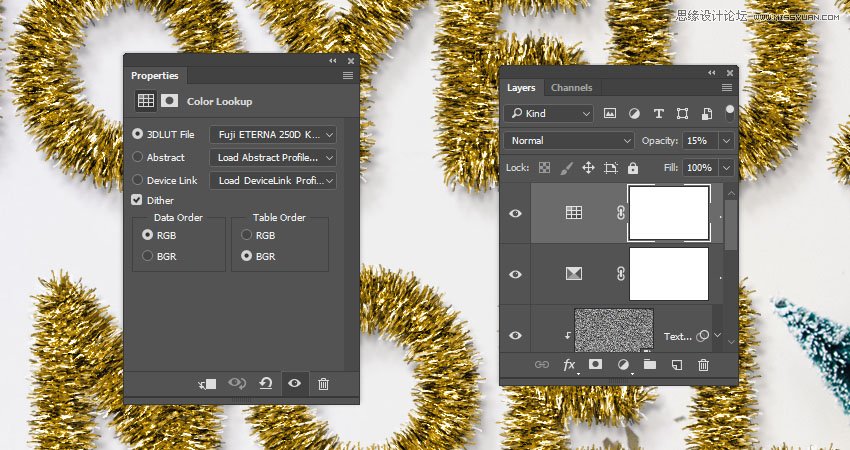850x450 pixels.
Task: Select the Abstract radio button
Action: [138, 157]
